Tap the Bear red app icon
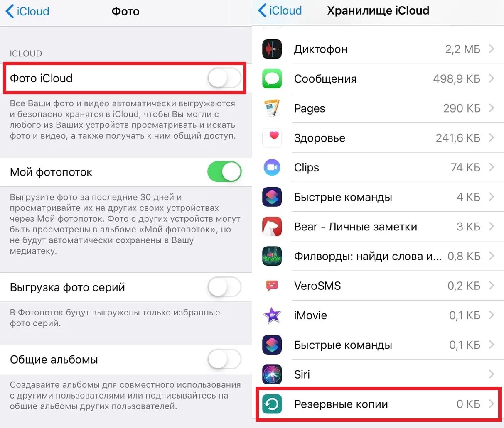The height and width of the screenshot is (428, 504). coord(272,227)
